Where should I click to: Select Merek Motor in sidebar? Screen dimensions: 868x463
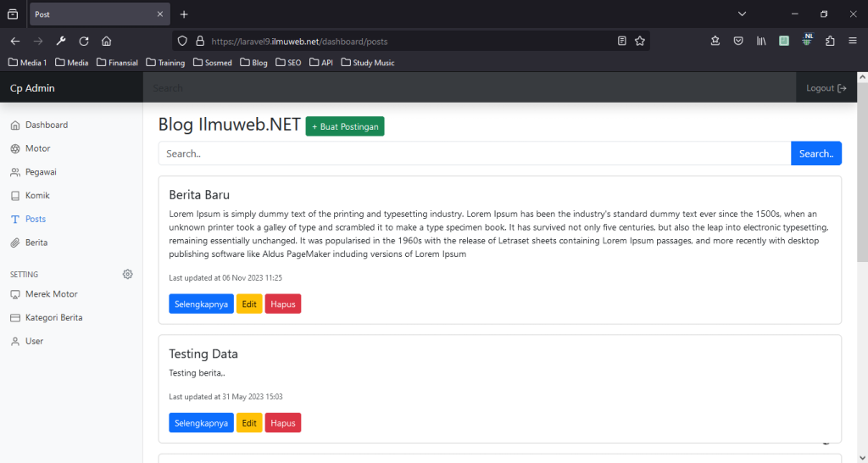pyautogui.click(x=51, y=294)
